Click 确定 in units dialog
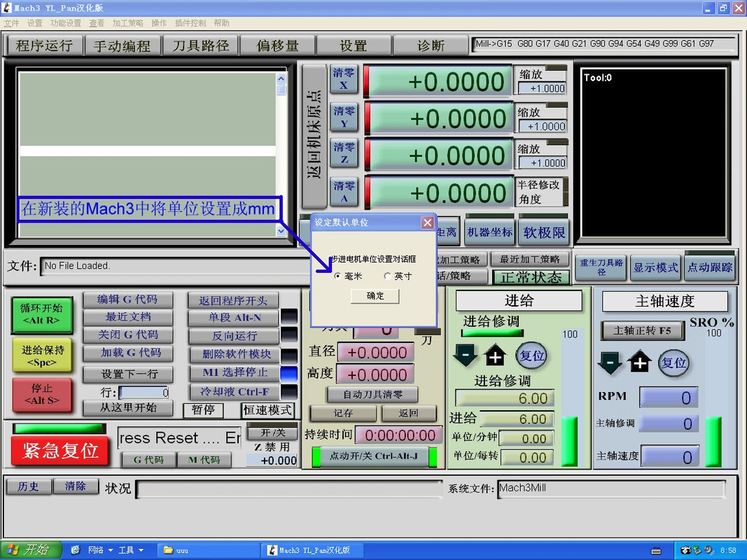 pyautogui.click(x=375, y=295)
